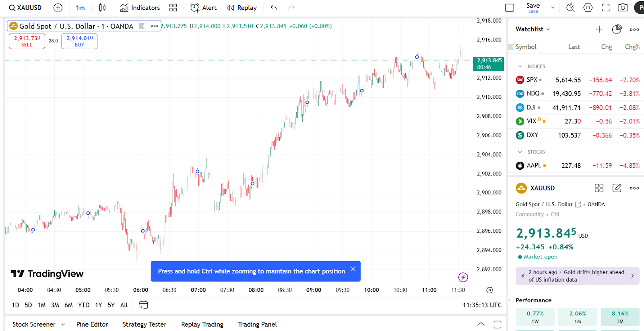Select DJI in the watchlist

point(577,107)
